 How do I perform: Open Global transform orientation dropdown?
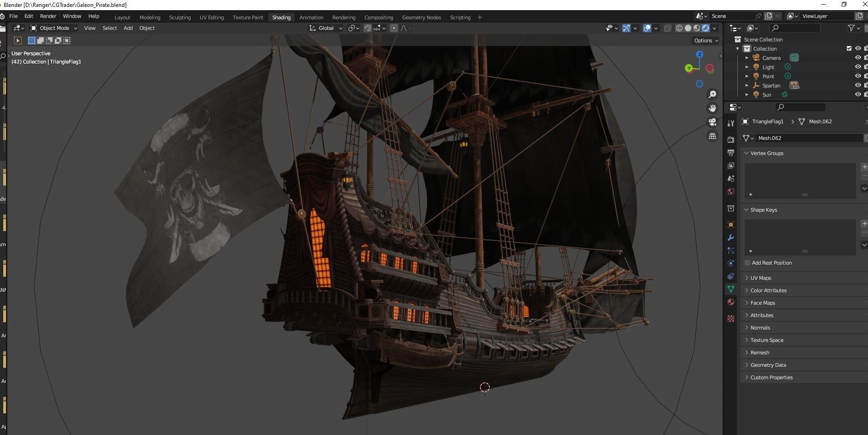point(325,28)
